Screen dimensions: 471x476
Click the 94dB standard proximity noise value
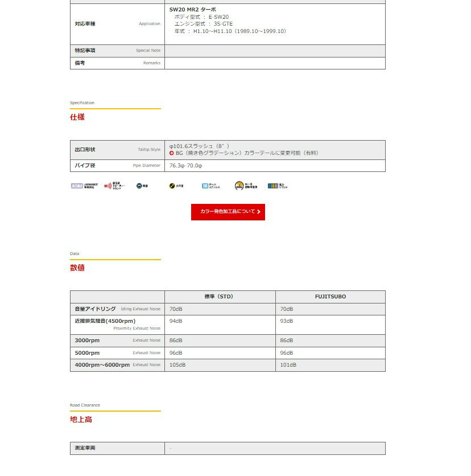point(176,321)
